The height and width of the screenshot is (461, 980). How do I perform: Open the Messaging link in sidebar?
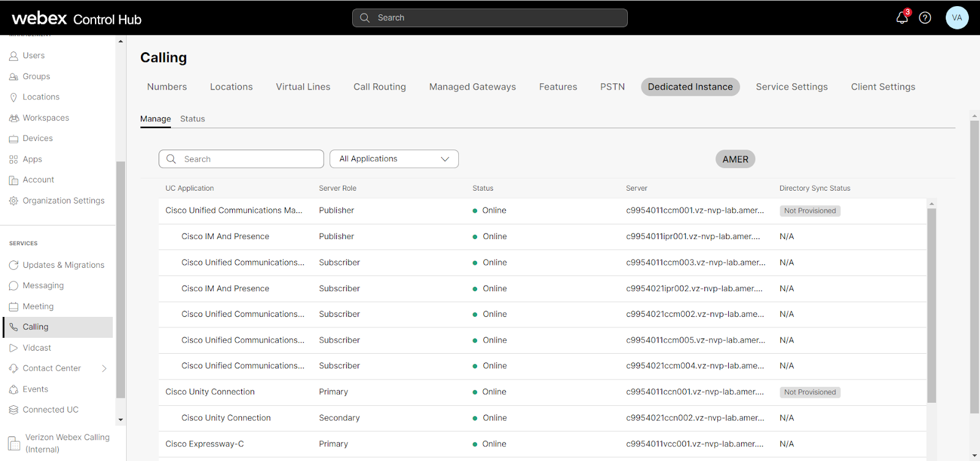coord(43,286)
